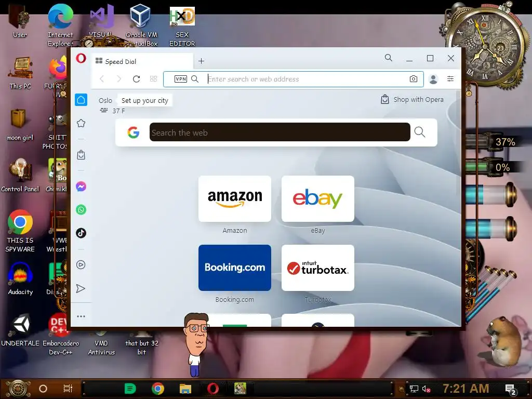Viewport: 532px width, 399px height.
Task: Click the web search magnifier button
Action: pyautogui.click(x=420, y=132)
